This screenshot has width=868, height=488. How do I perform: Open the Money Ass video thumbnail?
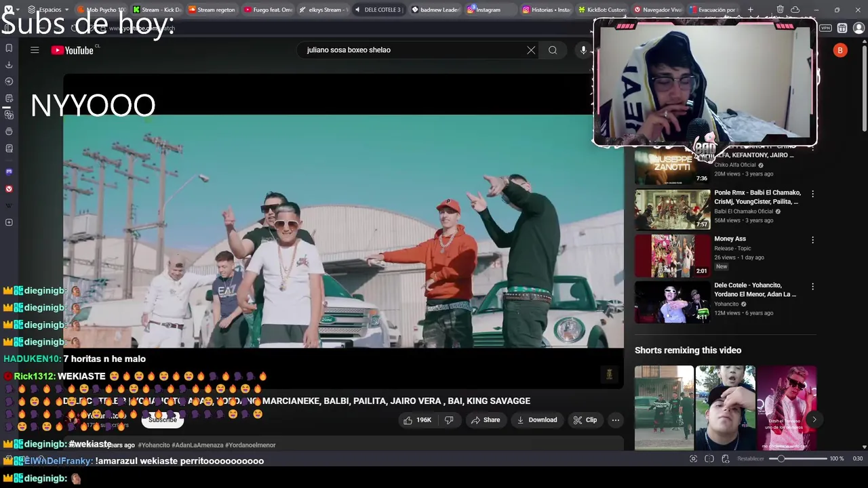pyautogui.click(x=672, y=256)
